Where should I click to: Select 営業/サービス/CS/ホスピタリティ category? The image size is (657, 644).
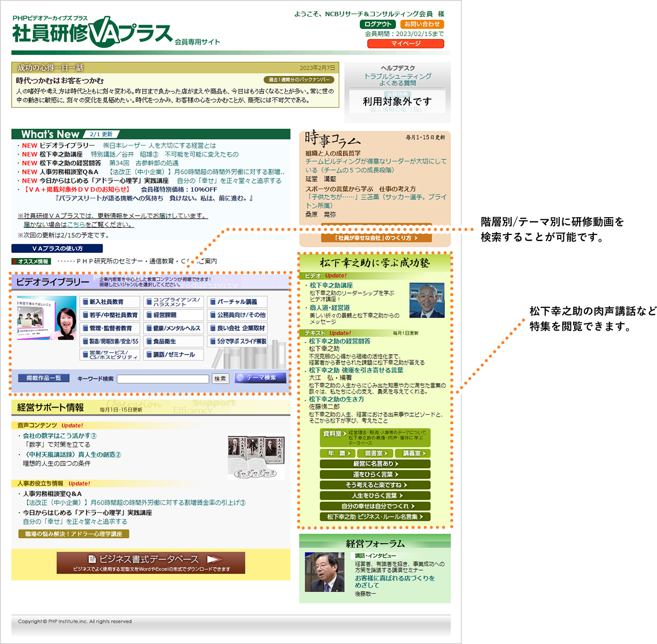(x=109, y=355)
